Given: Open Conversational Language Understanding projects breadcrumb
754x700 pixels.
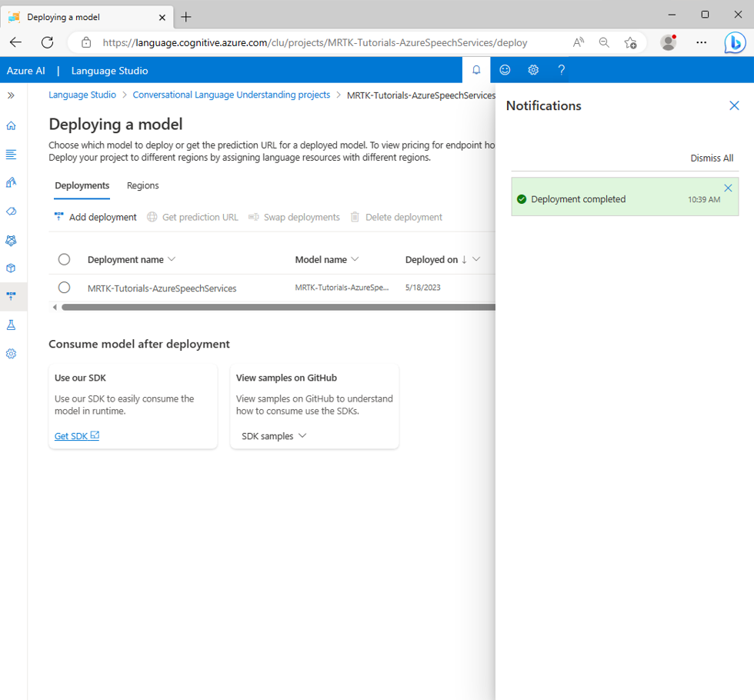Looking at the screenshot, I should 232,95.
